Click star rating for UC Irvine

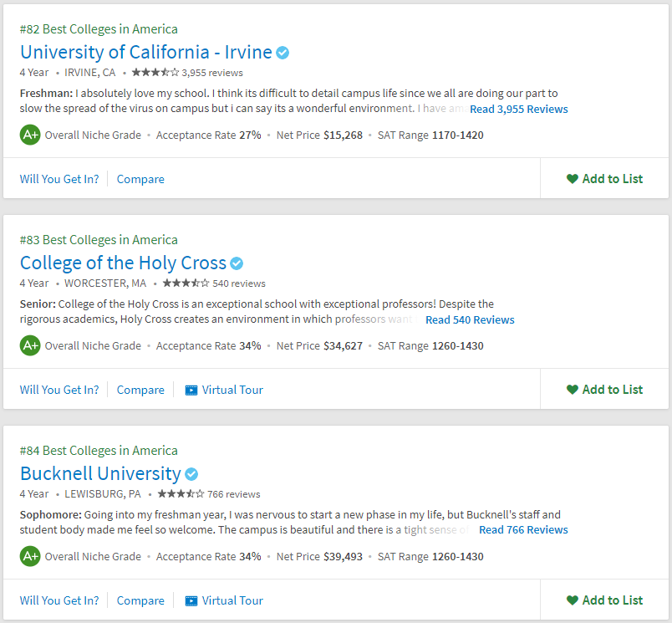[155, 72]
